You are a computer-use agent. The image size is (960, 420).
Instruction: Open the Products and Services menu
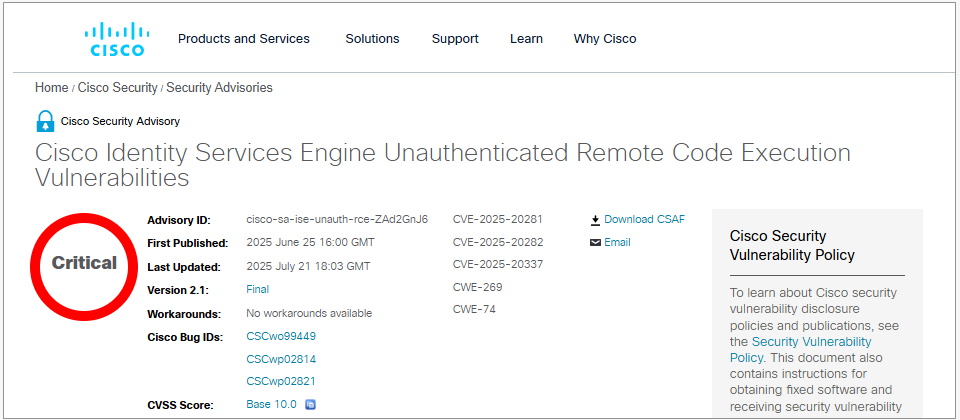tap(244, 39)
